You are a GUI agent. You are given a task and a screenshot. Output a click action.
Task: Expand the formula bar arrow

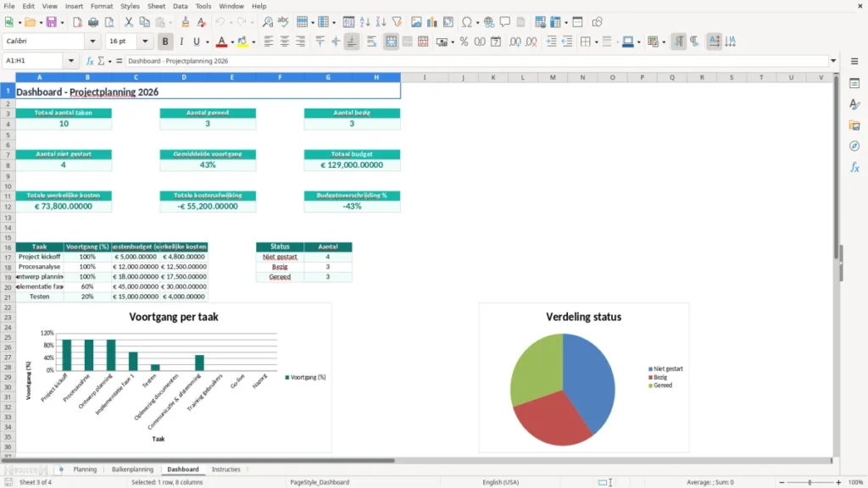pos(832,61)
